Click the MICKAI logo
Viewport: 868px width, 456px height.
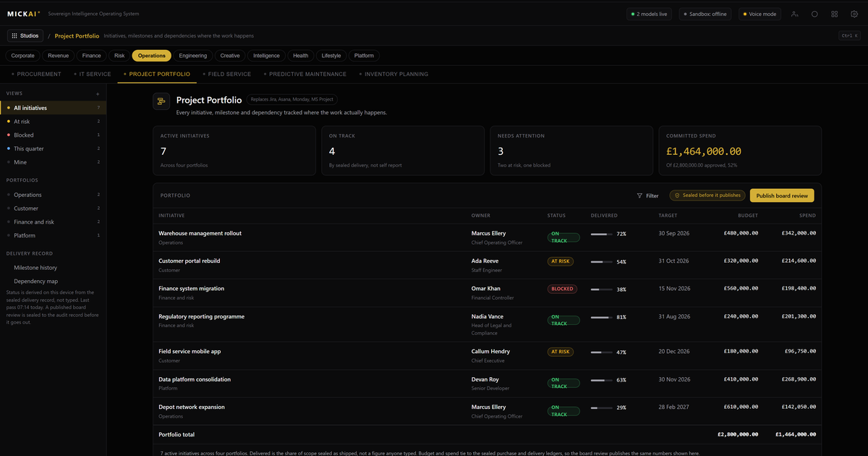[x=24, y=14]
